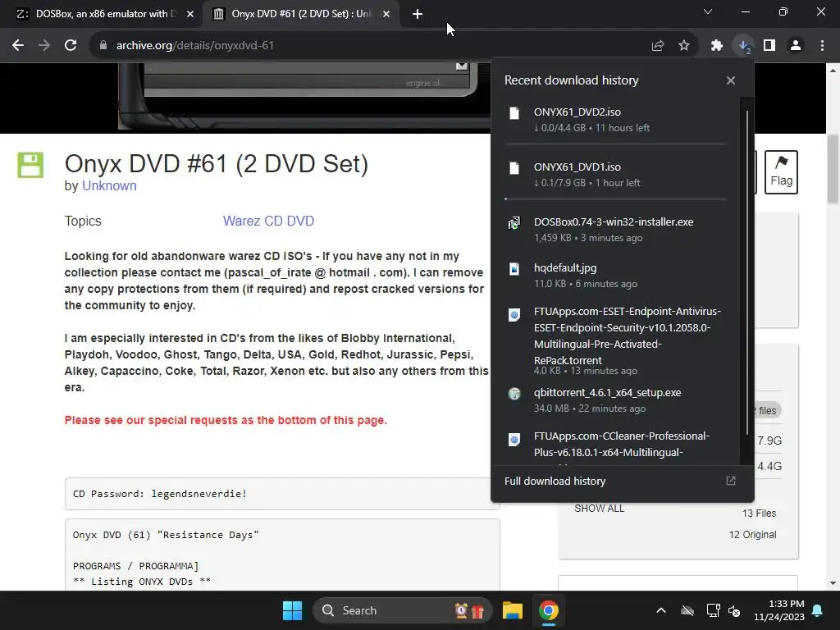Toggle the Downloads toolbar icon
Screen dimensions: 840x630
click(x=743, y=46)
